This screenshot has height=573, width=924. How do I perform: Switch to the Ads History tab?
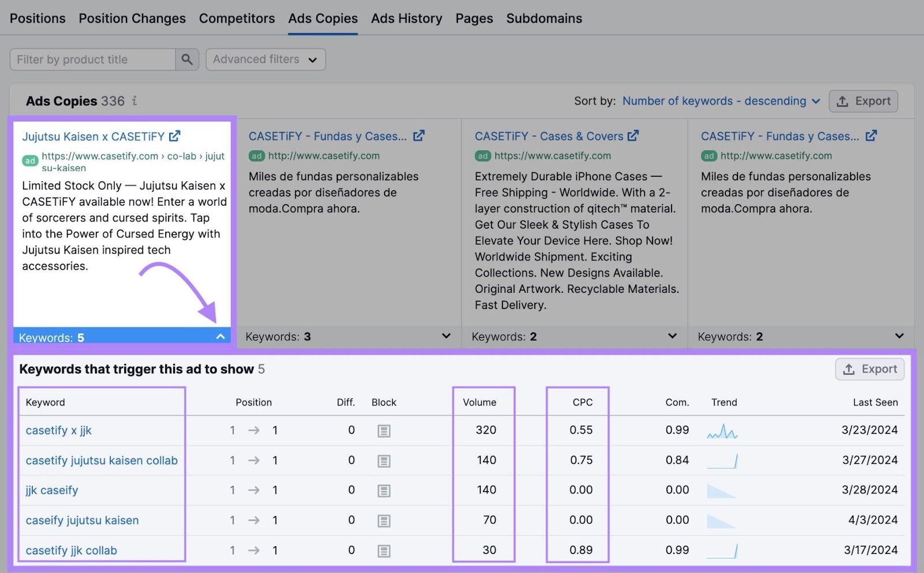[x=407, y=18]
